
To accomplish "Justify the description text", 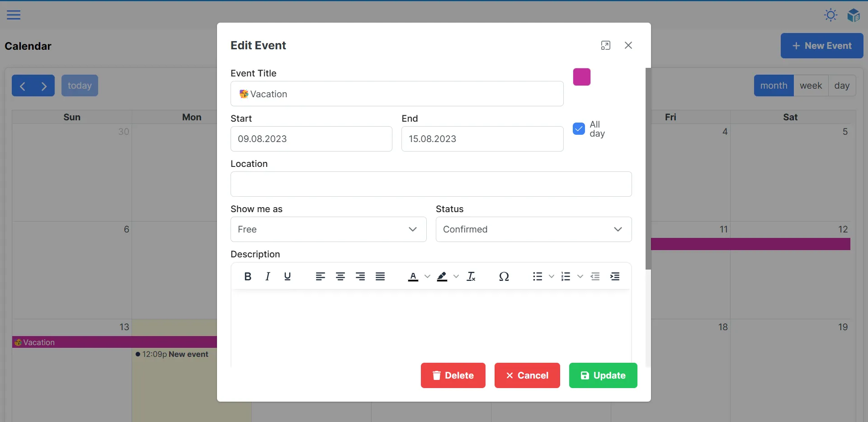I will pyautogui.click(x=380, y=276).
